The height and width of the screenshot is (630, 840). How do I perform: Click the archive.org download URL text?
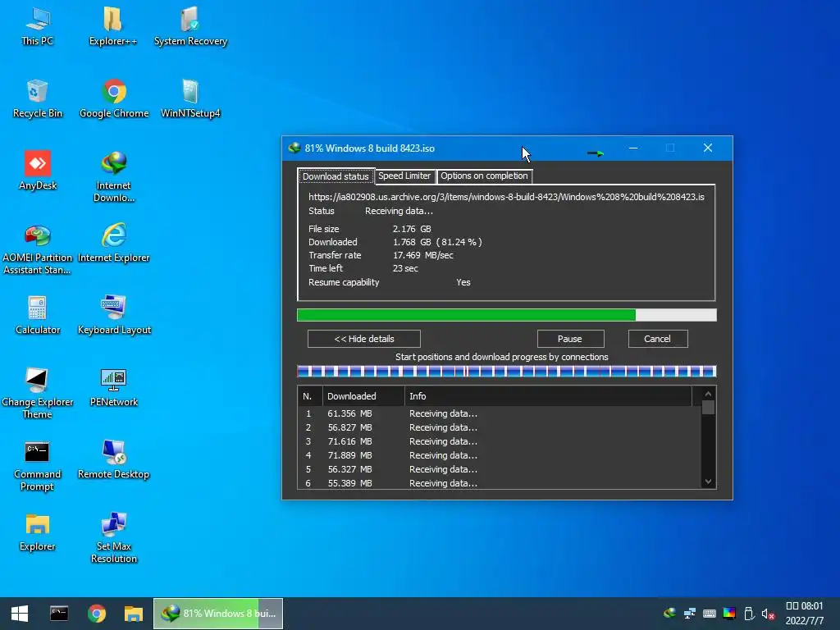(x=506, y=197)
